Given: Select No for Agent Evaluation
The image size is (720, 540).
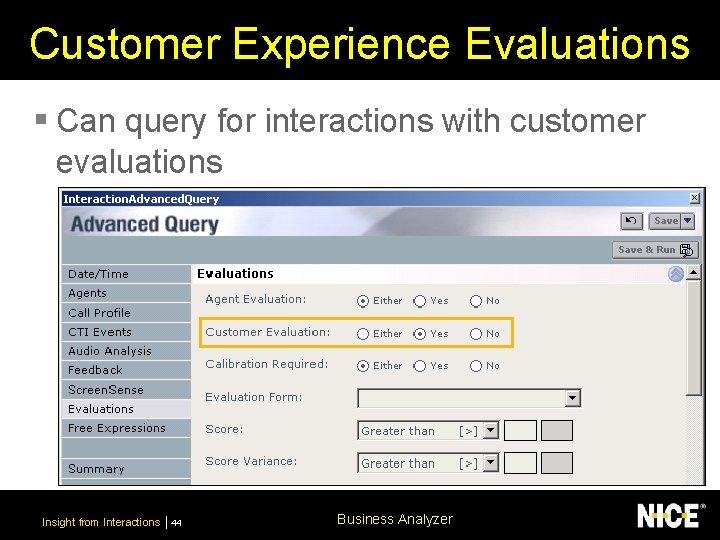Looking at the screenshot, I should [x=476, y=301].
